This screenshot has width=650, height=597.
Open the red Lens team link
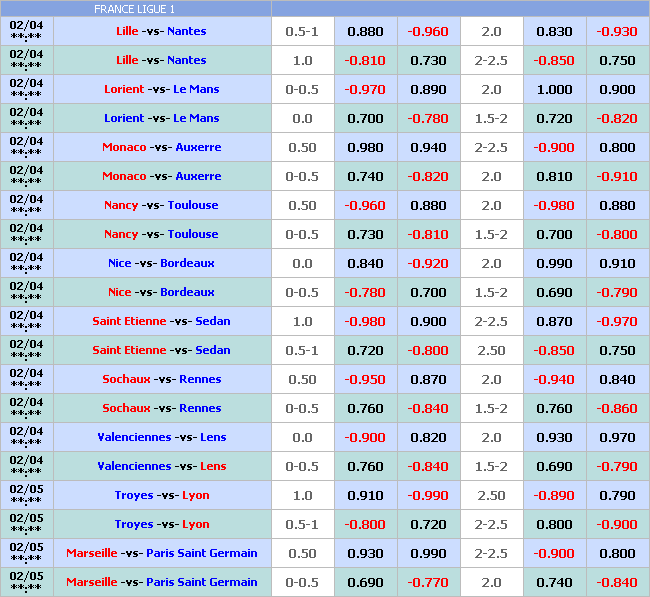(x=213, y=466)
